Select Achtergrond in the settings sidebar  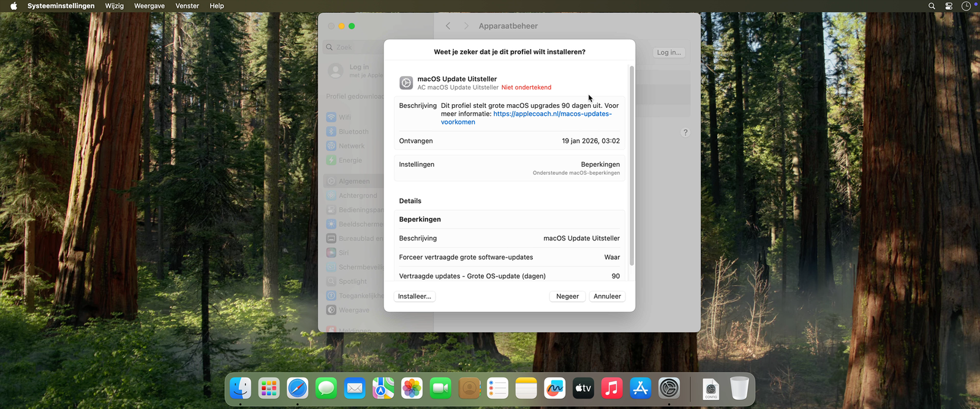click(354, 196)
